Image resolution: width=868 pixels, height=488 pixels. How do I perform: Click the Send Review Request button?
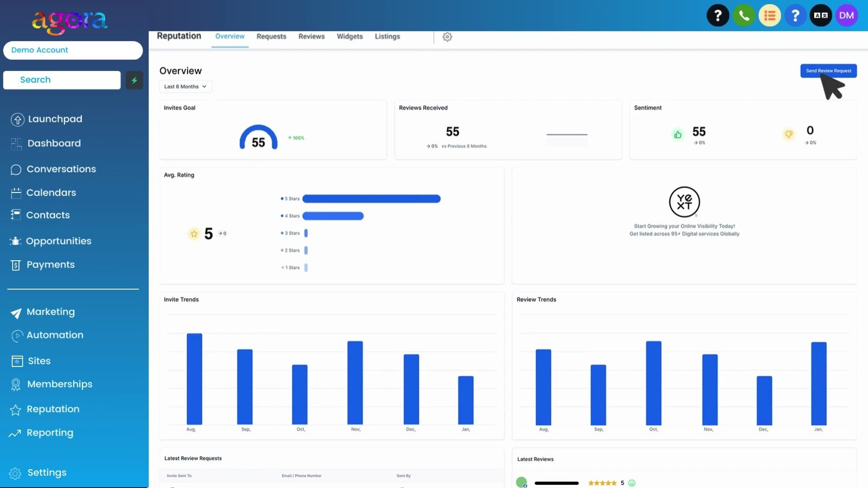828,71
